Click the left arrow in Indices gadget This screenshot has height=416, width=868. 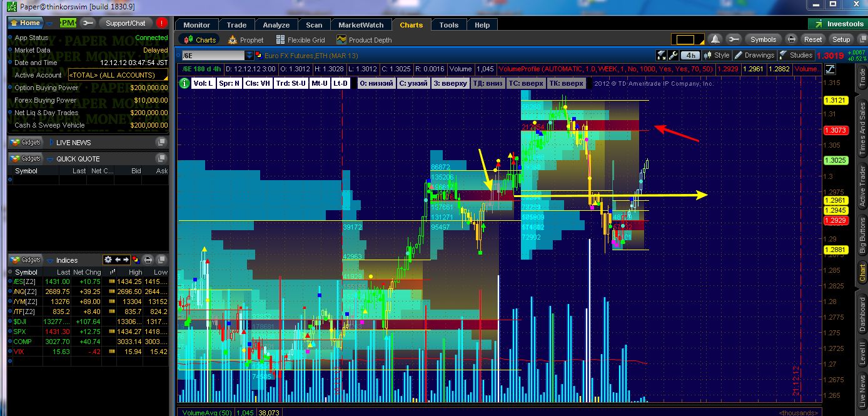pyautogui.click(x=118, y=260)
